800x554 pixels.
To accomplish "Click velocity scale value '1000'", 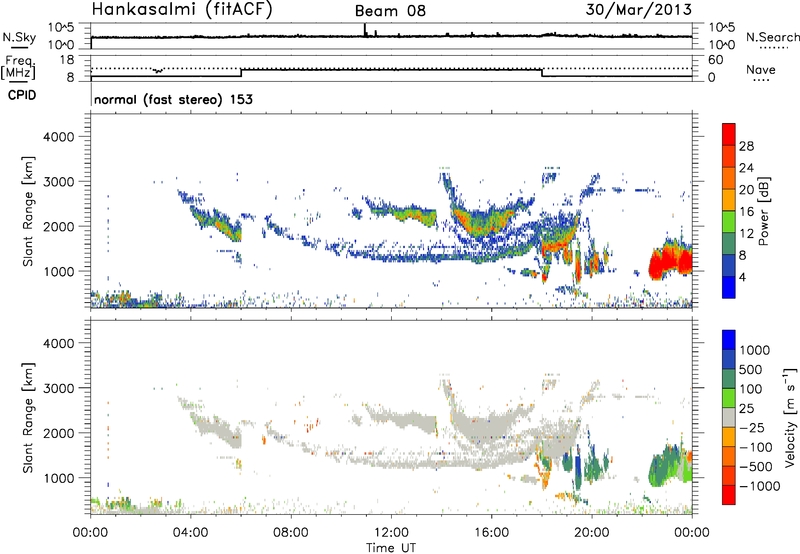I will (x=755, y=350).
